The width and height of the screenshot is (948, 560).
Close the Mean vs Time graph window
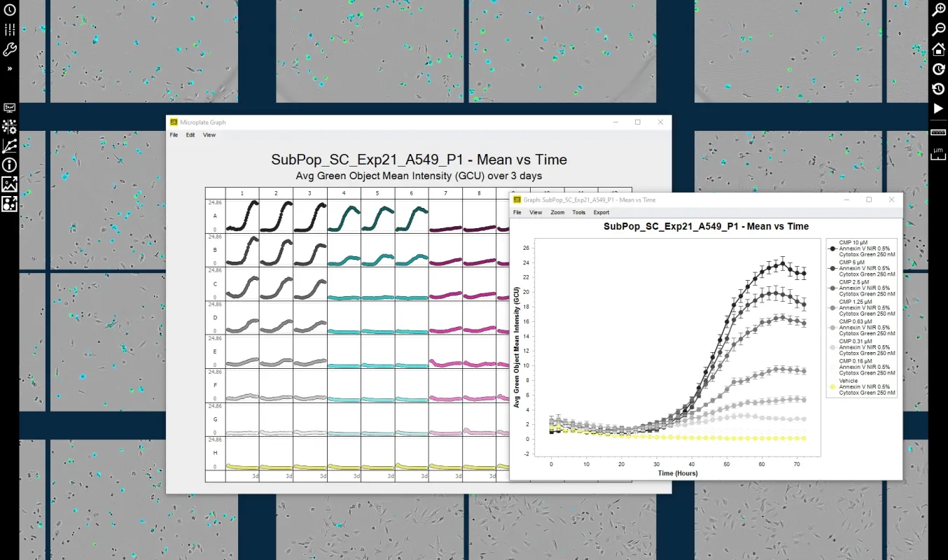891,199
